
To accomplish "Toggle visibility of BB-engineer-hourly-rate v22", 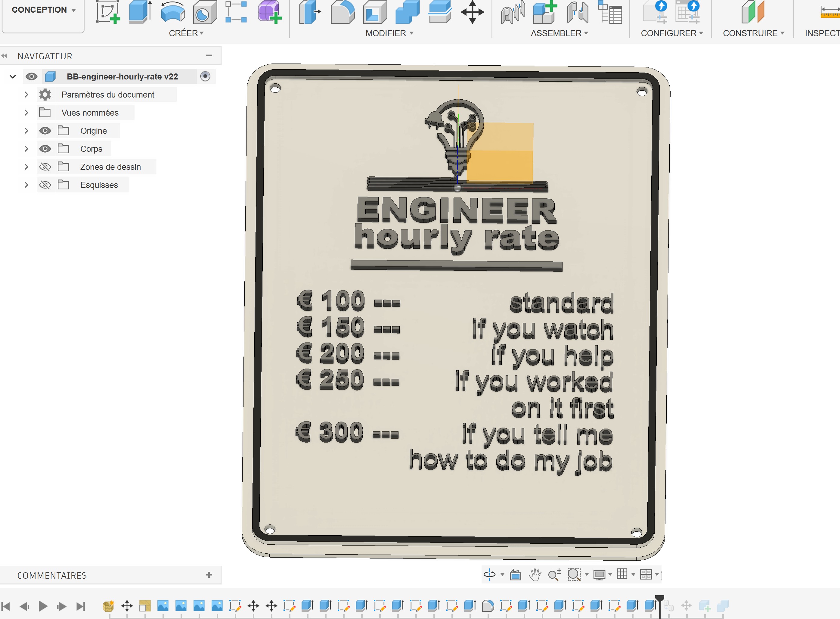I will pos(32,76).
